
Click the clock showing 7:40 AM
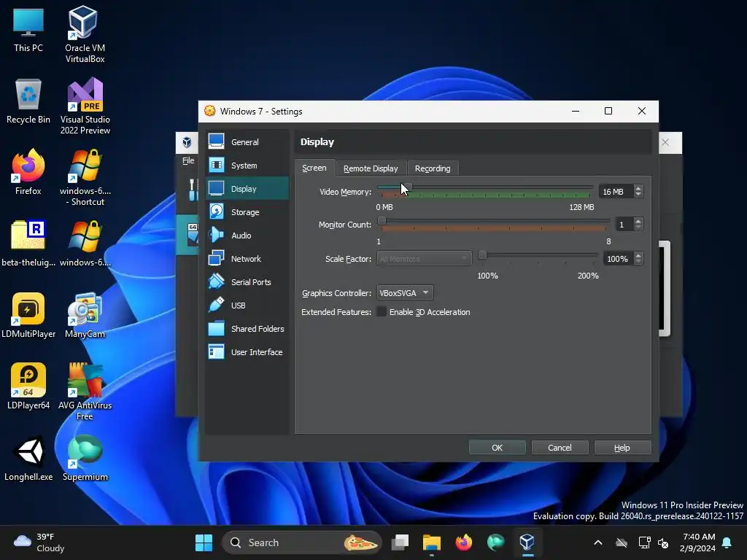(698, 542)
